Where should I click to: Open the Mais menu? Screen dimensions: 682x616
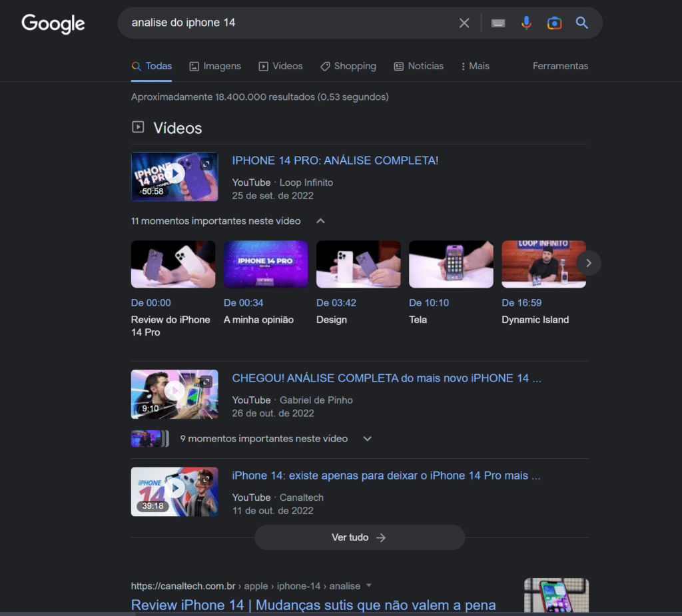click(475, 66)
